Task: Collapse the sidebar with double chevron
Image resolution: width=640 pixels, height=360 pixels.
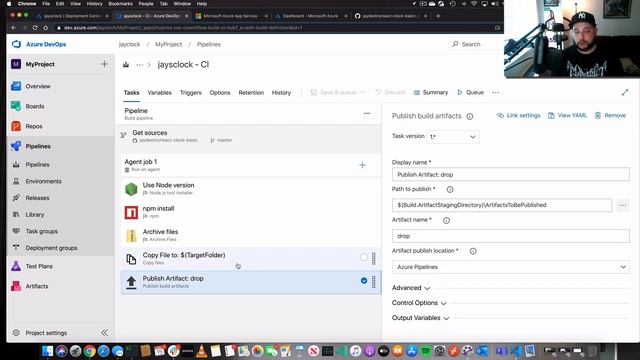Action: 104,333
